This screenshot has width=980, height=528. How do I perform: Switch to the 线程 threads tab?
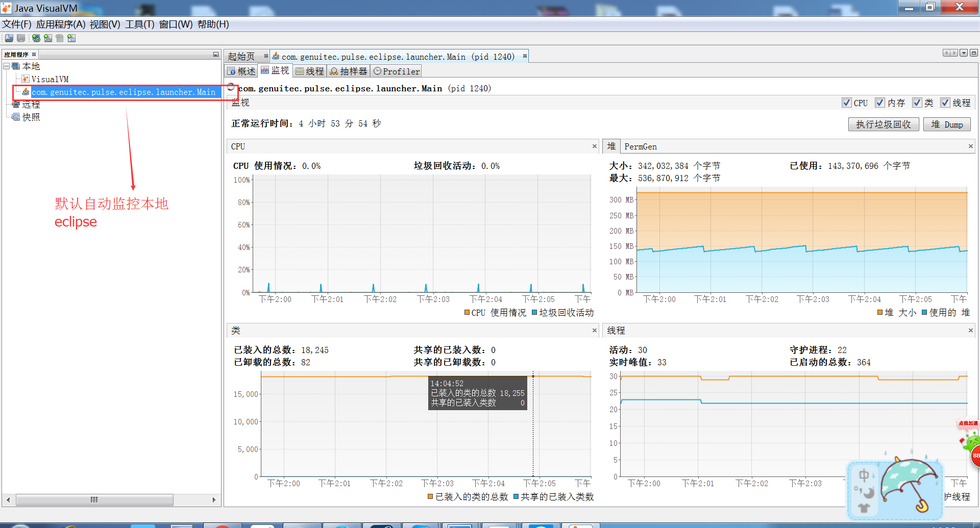coord(310,71)
